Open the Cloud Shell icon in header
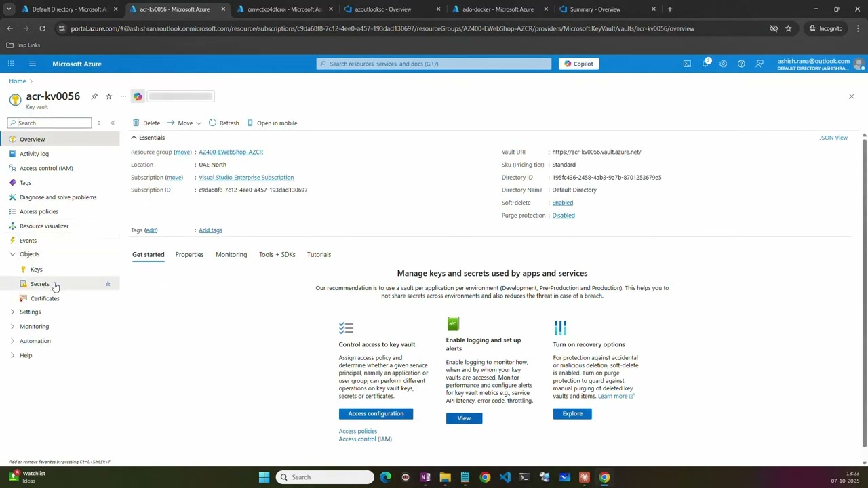 [687, 64]
